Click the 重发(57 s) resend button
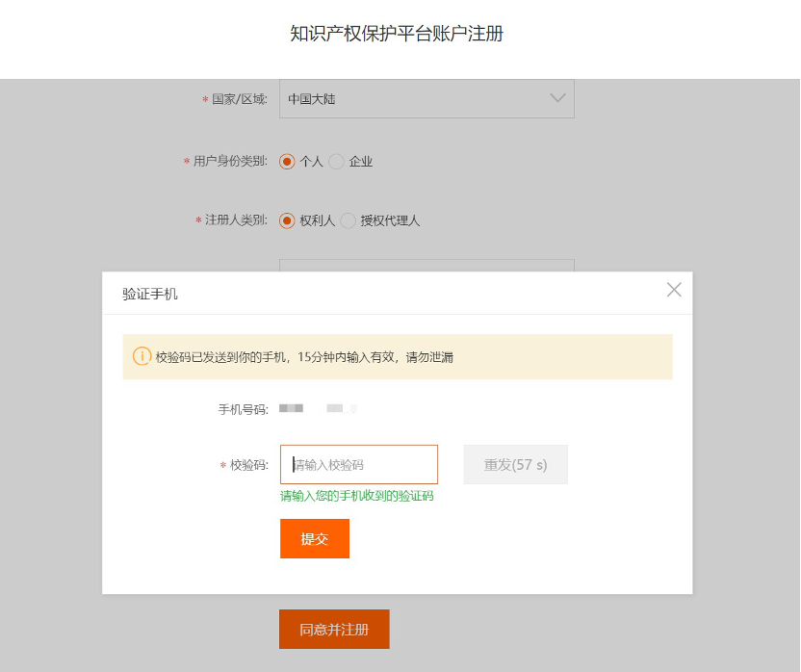Viewport: 801px width, 672px height. [x=515, y=464]
